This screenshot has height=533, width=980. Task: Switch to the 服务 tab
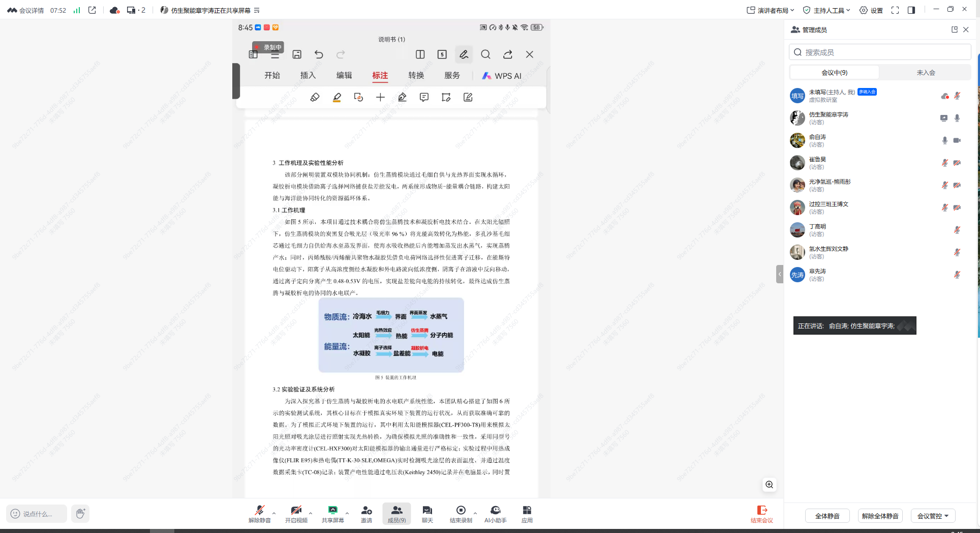452,75
